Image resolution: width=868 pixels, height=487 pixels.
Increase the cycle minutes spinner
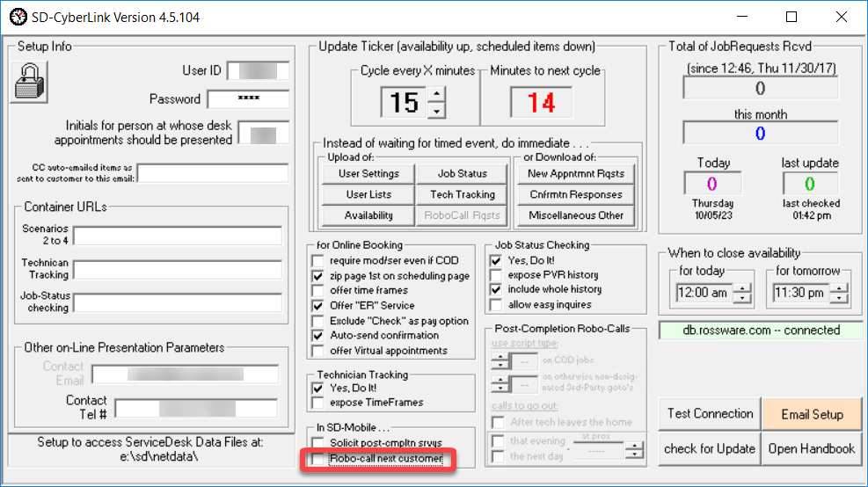click(x=437, y=93)
